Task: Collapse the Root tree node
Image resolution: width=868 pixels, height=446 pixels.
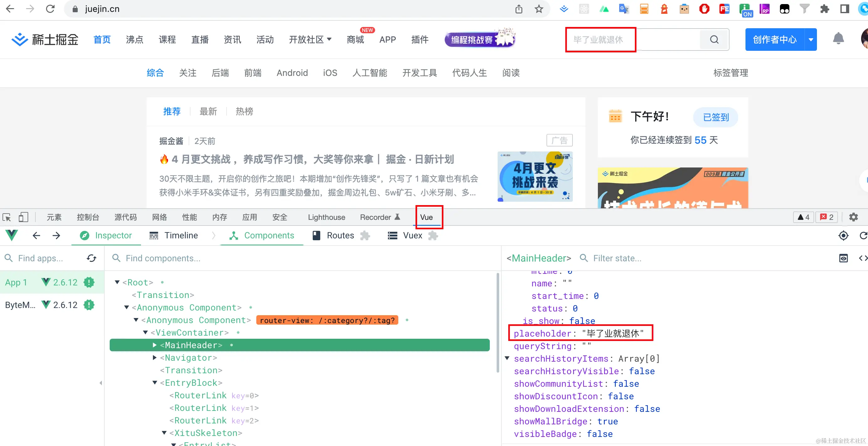Action: pos(117,282)
